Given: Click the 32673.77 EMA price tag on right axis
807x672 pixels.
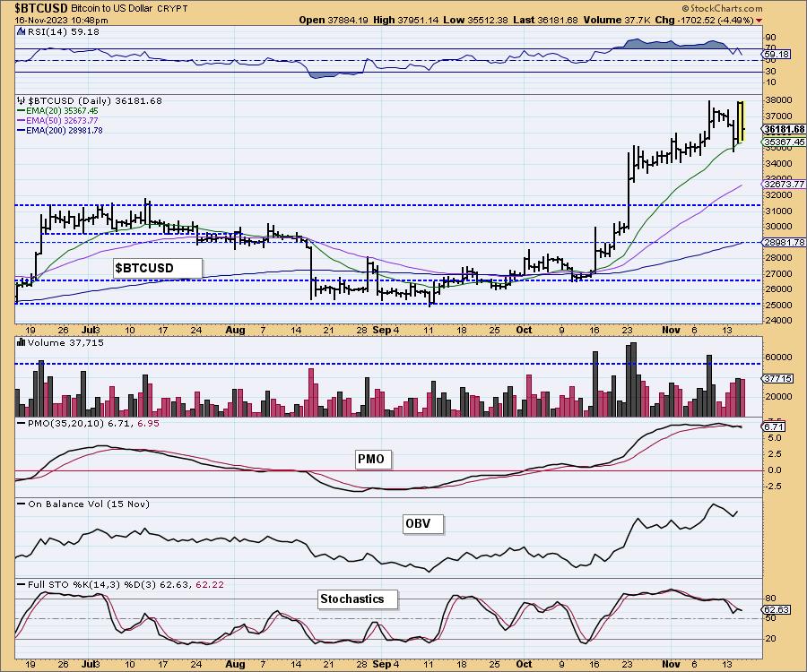Looking at the screenshot, I should tap(784, 184).
